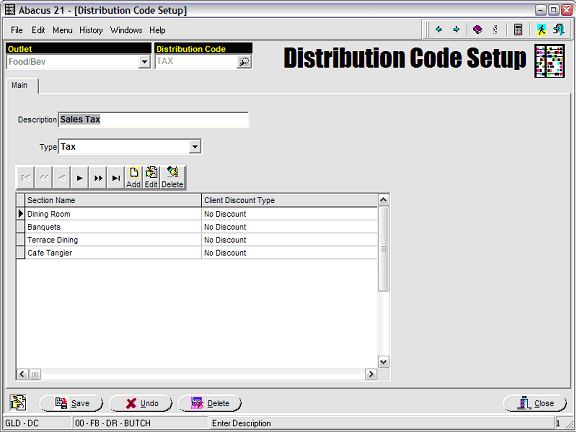Screen dimensions: 576x432
Task: Jump to last record button
Action: pos(116,178)
